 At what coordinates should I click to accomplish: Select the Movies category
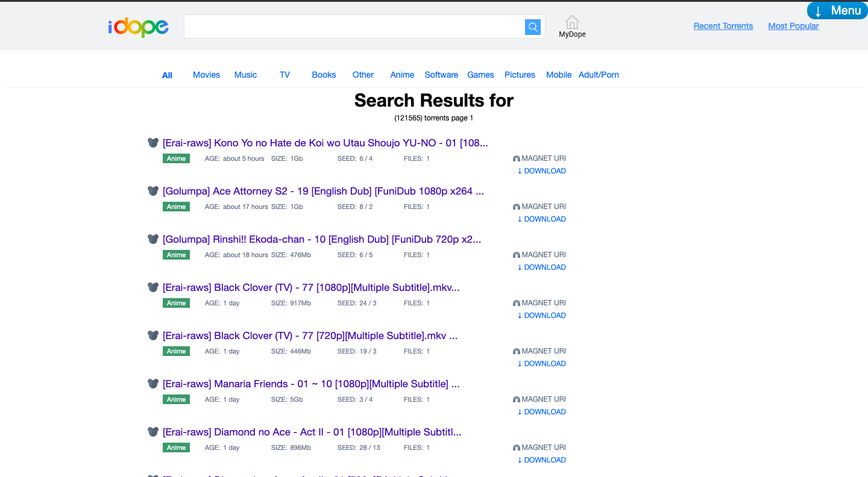coord(206,75)
